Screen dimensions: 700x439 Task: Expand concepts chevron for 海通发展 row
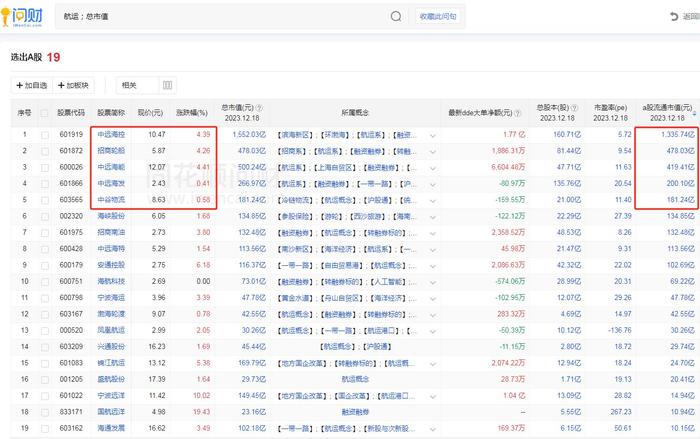click(x=433, y=429)
